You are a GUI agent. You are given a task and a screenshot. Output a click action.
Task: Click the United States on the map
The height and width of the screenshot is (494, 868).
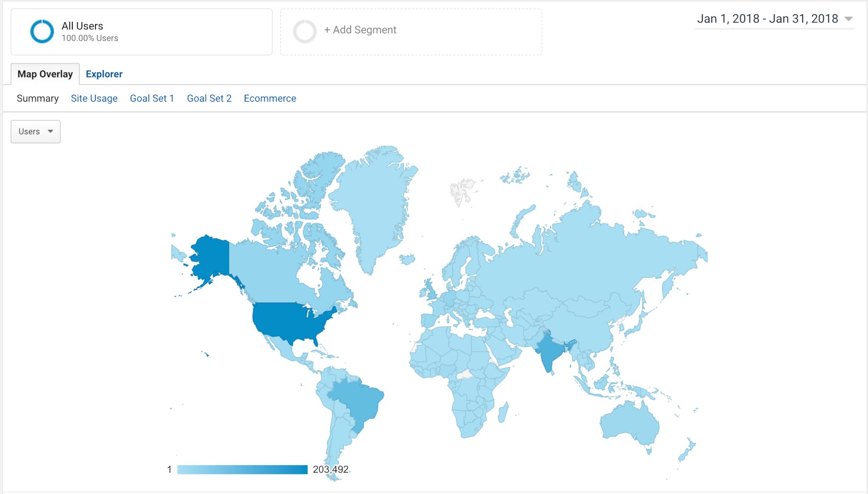tap(288, 320)
